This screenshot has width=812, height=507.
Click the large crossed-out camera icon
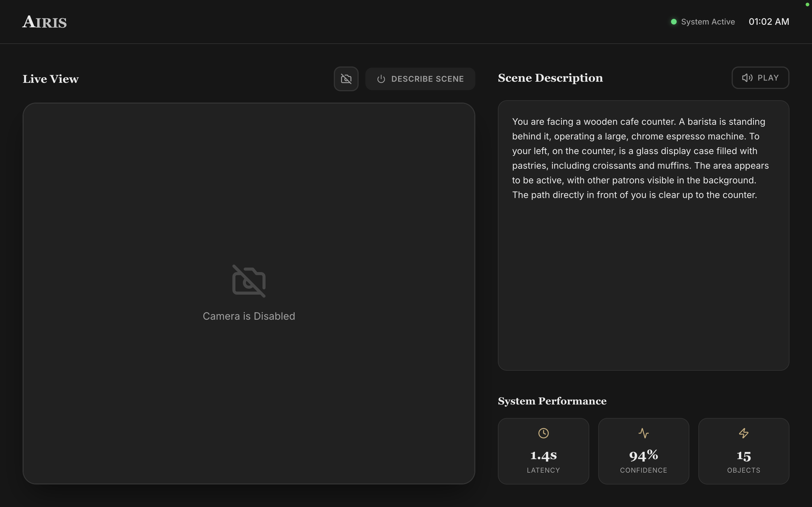249,281
